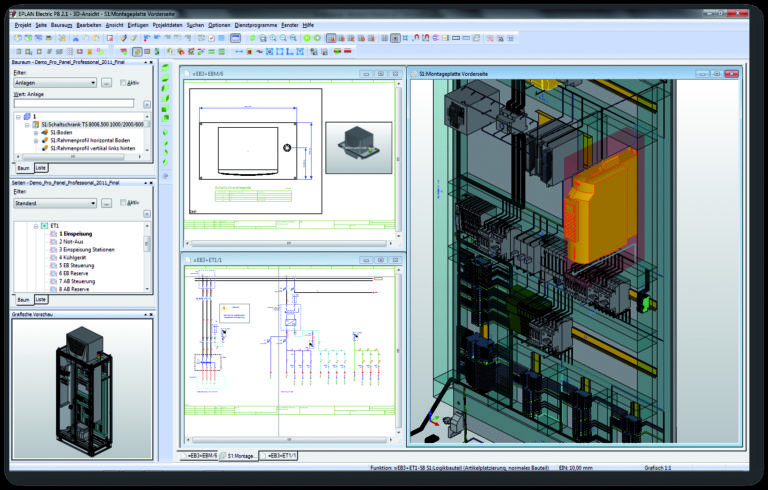
Task: Expand S1:Rahmenprofil horizontal Boden node
Action: pos(36,140)
